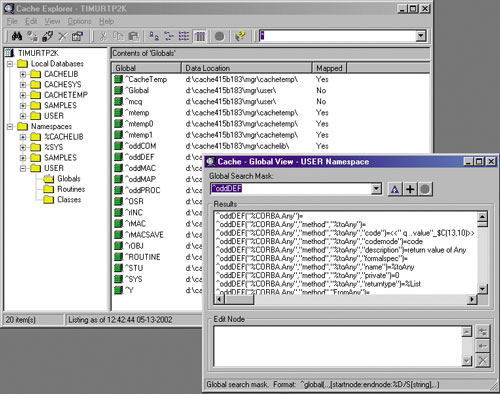Image resolution: width=500 pixels, height=394 pixels.
Task: Click the Results horizontal scrollbar thumb
Action: point(239,300)
